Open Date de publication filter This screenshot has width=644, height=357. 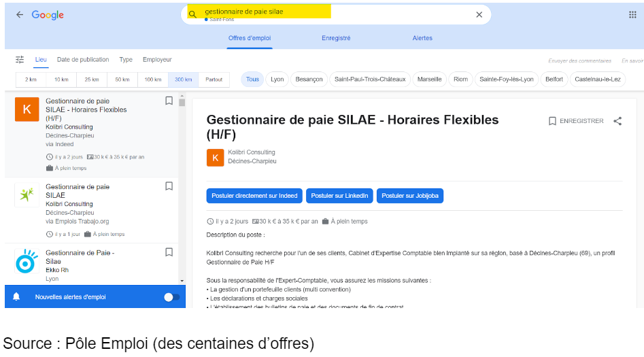click(x=83, y=60)
